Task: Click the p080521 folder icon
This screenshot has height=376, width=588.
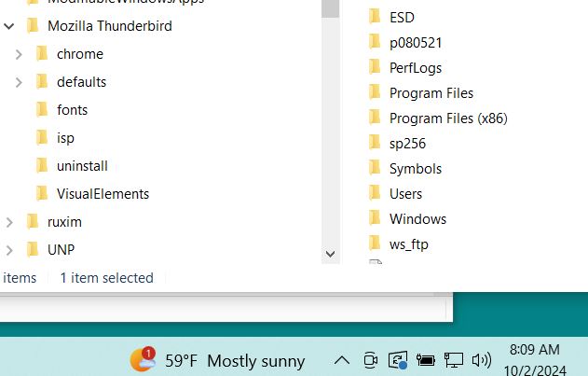Action: click(375, 42)
